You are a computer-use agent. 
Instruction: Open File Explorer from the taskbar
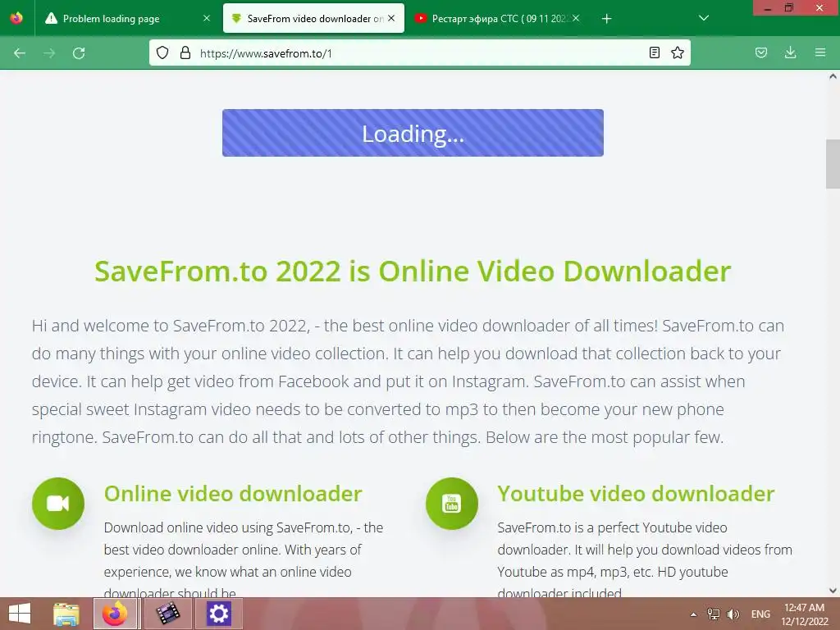66,614
